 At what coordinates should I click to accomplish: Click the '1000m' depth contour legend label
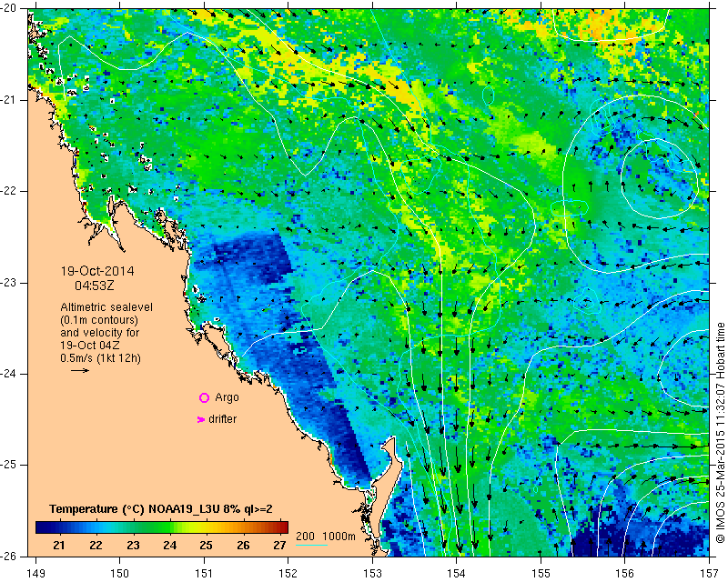coord(339,536)
